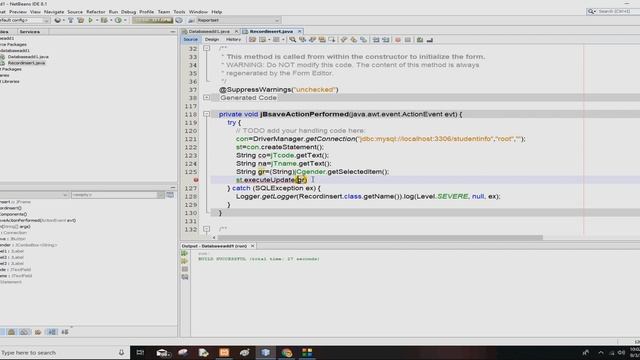This screenshot has height=360, width=640.
Task: Collapse the jBsaveActionPerformed method fold
Action: 207,114
